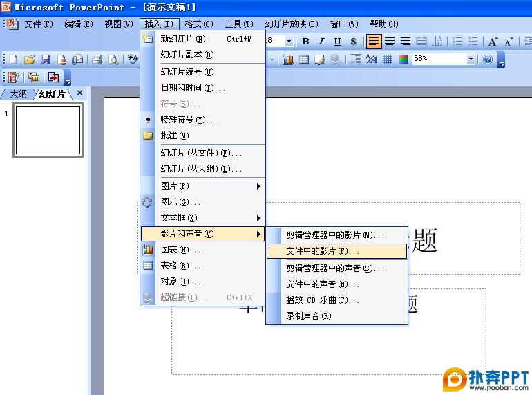Image resolution: width=532 pixels, height=395 pixels.
Task: Open the 工具(T) menu
Action: [x=239, y=24]
